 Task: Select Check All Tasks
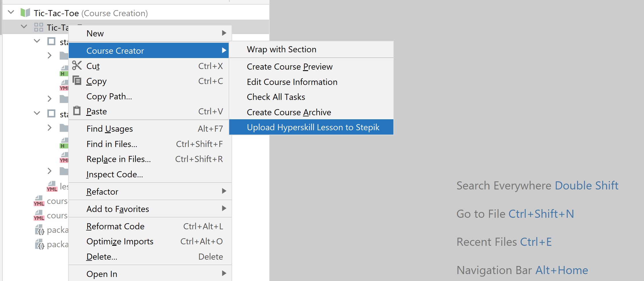pyautogui.click(x=276, y=97)
